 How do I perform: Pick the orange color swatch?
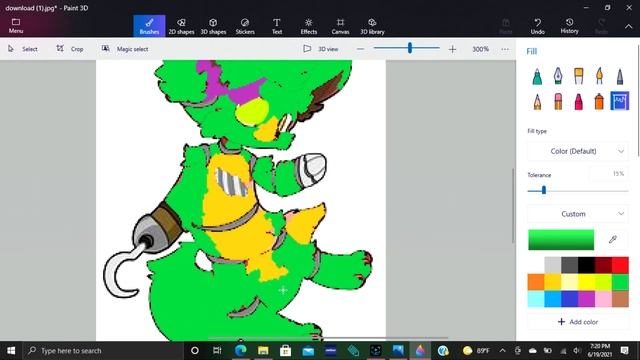point(536,282)
